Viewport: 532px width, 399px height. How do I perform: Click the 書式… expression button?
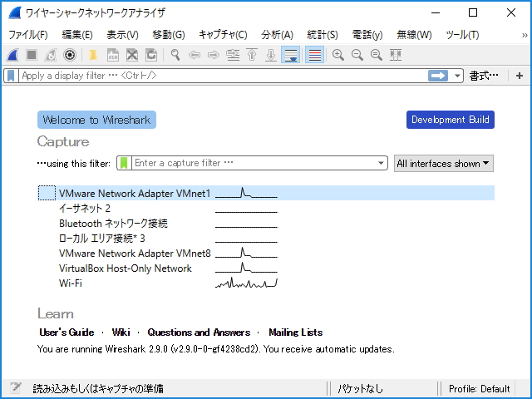(484, 76)
